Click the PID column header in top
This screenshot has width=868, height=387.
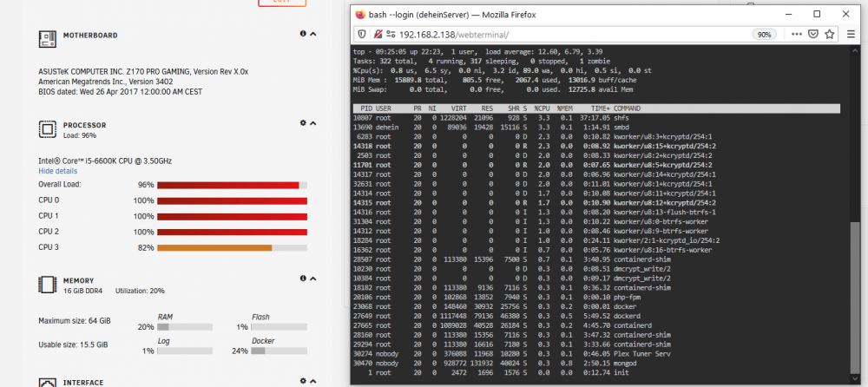pyautogui.click(x=365, y=108)
